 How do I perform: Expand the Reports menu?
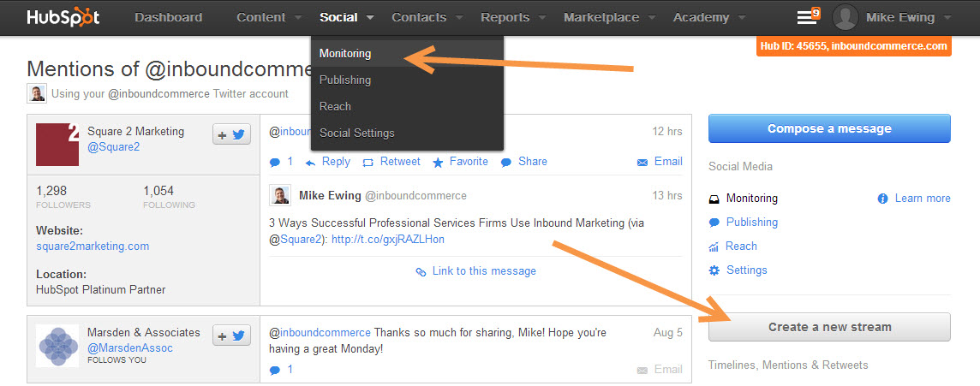tap(512, 17)
